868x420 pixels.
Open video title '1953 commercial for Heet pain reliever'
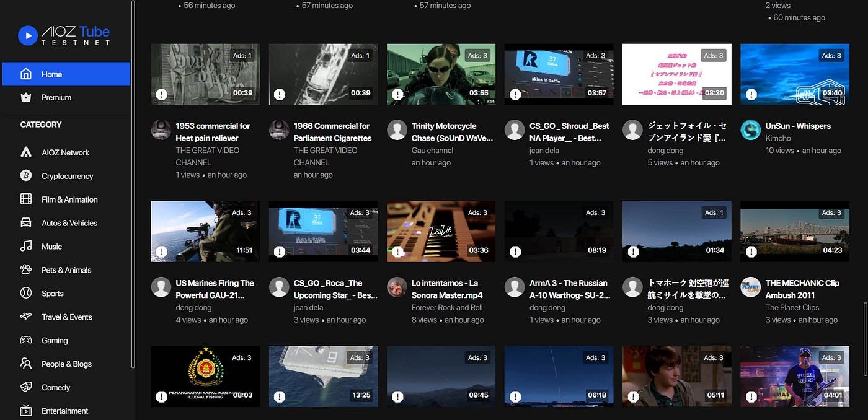[213, 132]
